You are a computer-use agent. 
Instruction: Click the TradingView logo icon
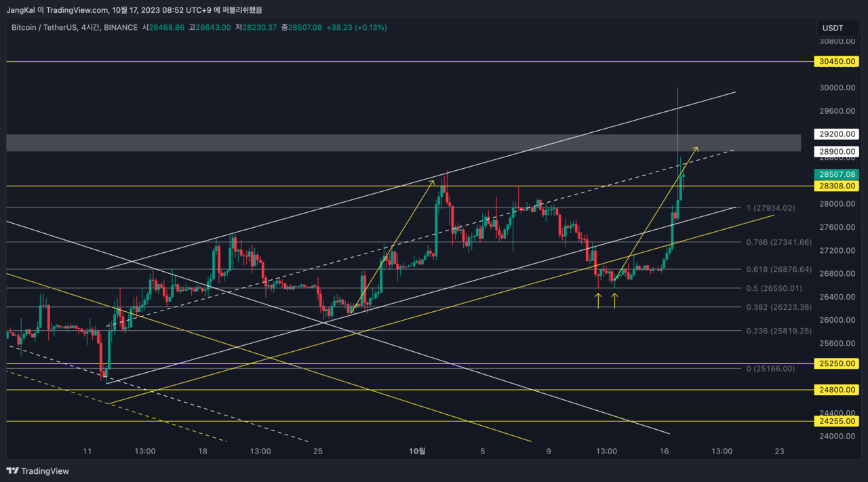click(x=13, y=470)
